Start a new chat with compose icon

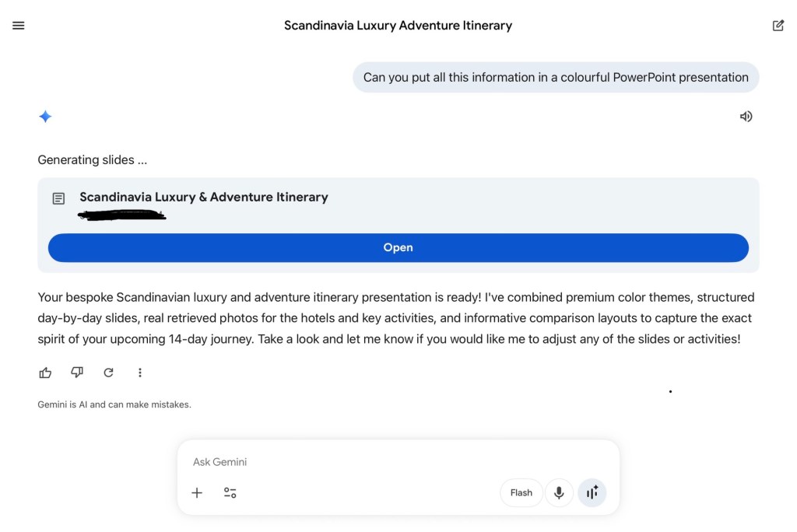pyautogui.click(x=778, y=26)
